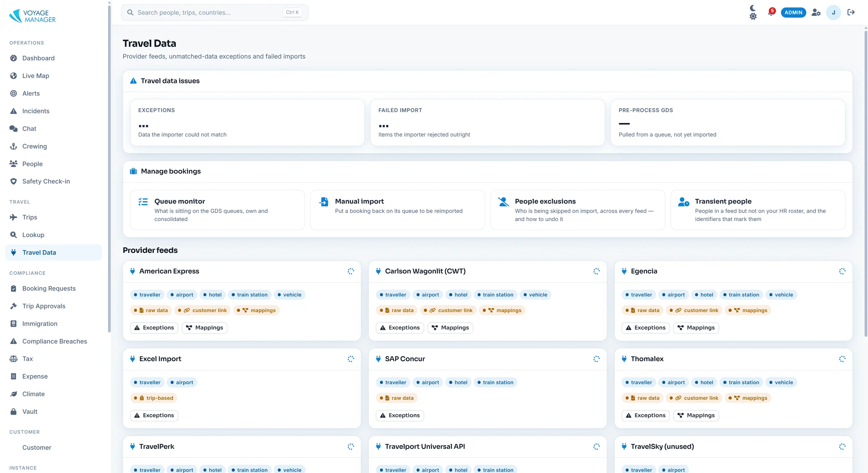Open Dashboard in sidebar

click(x=54, y=58)
